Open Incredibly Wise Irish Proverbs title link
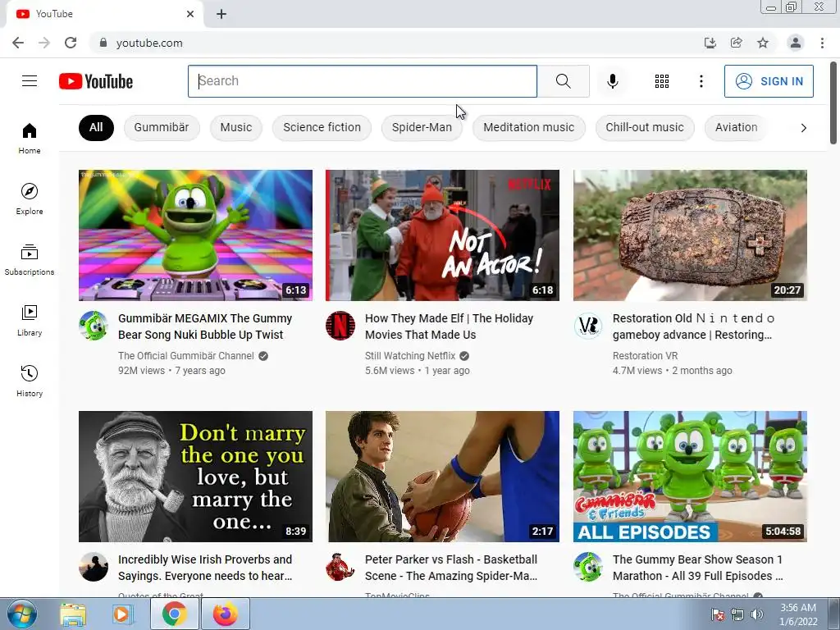840x630 pixels. tap(204, 568)
